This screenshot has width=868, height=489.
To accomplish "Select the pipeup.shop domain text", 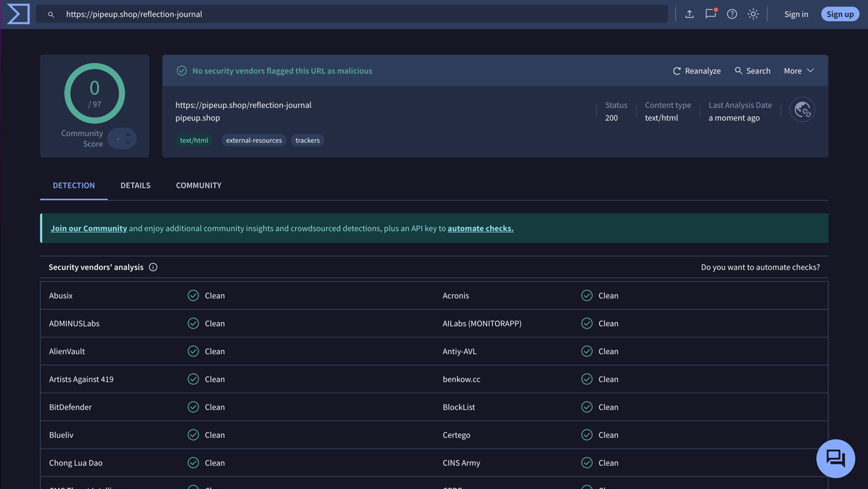I will (x=198, y=118).
